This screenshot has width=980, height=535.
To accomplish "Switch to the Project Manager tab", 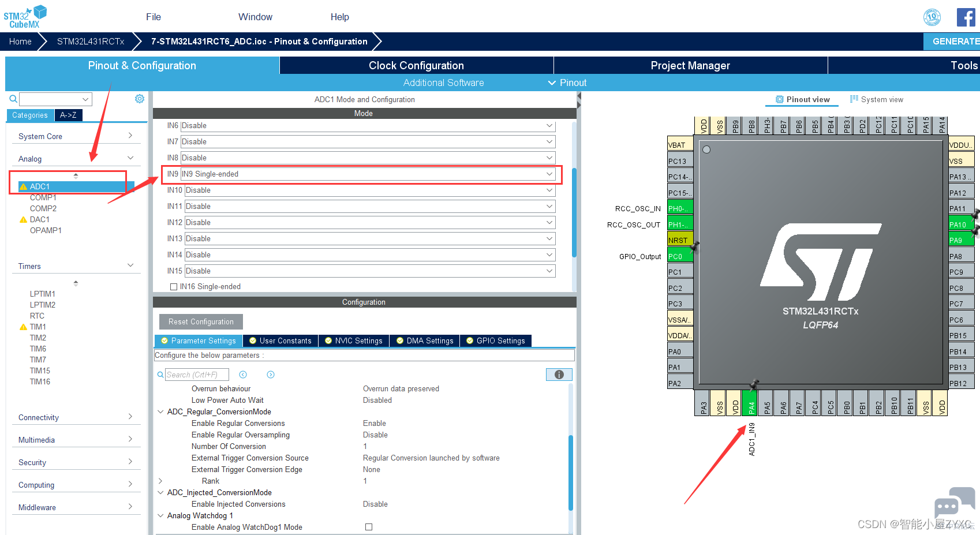I will [x=690, y=65].
